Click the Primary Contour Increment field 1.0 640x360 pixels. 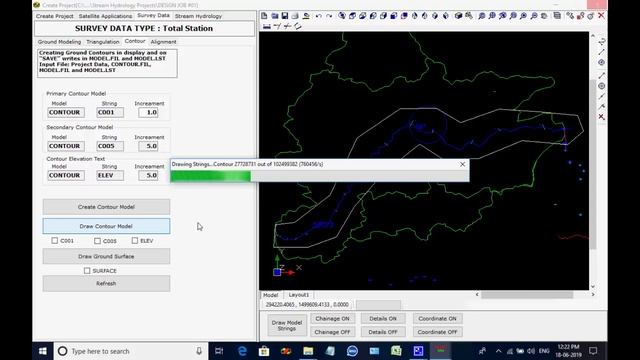coord(148,112)
